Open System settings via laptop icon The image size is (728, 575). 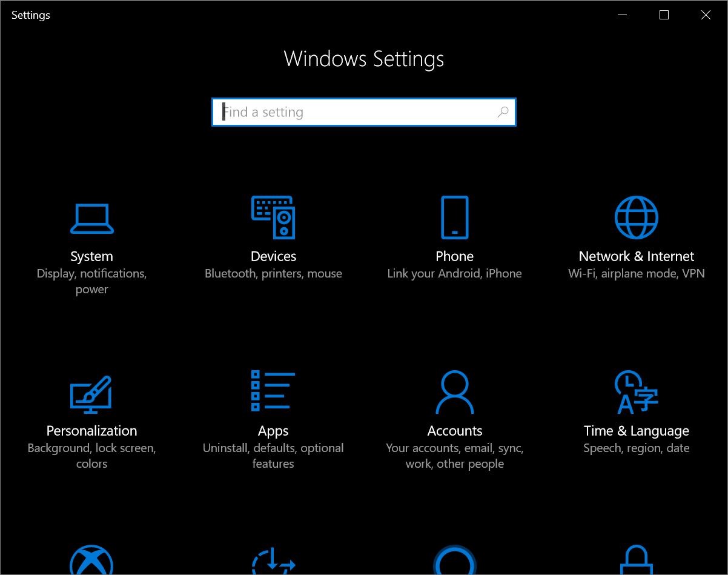tap(91, 218)
